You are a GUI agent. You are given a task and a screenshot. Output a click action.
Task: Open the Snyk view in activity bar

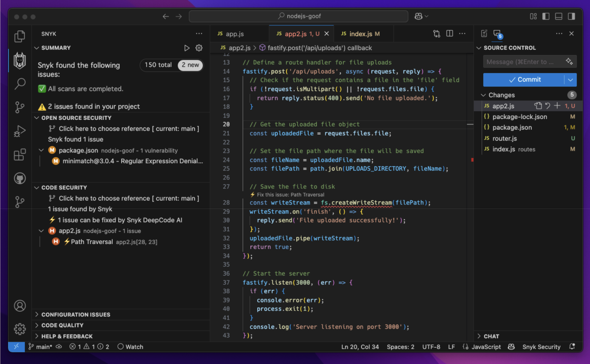click(x=19, y=61)
